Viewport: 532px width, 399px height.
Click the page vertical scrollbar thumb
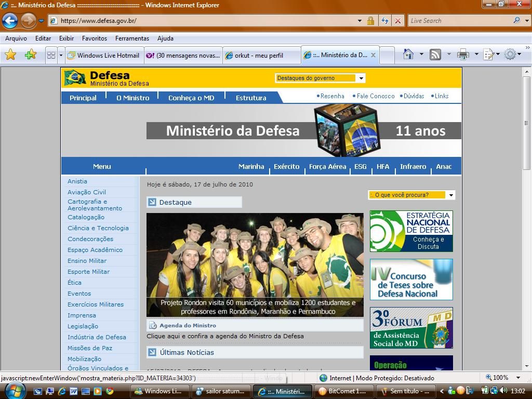tap(526, 123)
